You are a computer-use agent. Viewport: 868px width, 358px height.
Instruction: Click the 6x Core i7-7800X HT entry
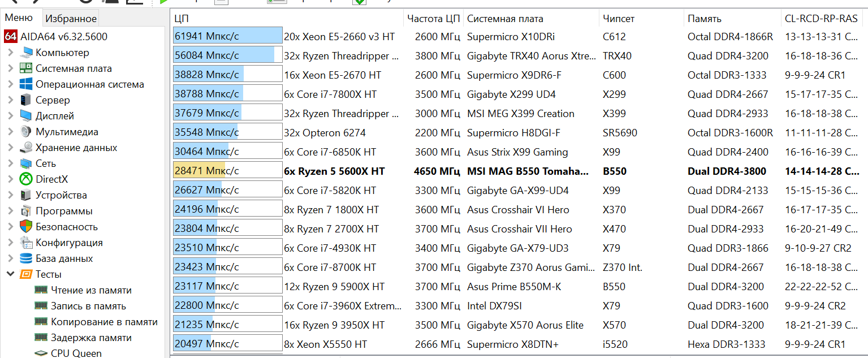click(330, 94)
